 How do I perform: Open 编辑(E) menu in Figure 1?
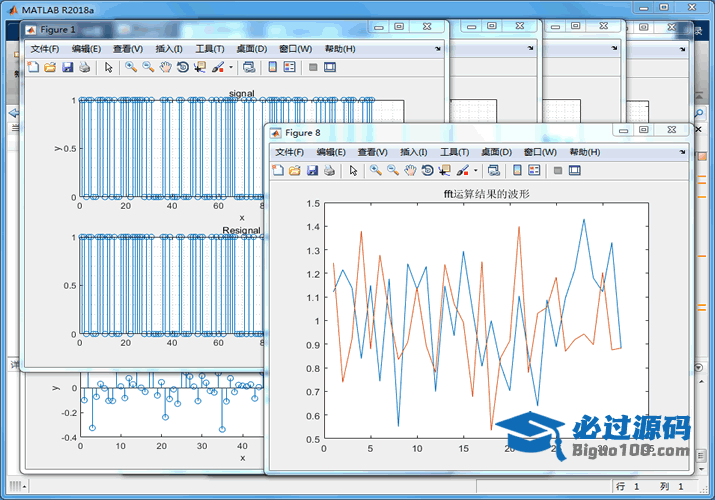coord(86,49)
